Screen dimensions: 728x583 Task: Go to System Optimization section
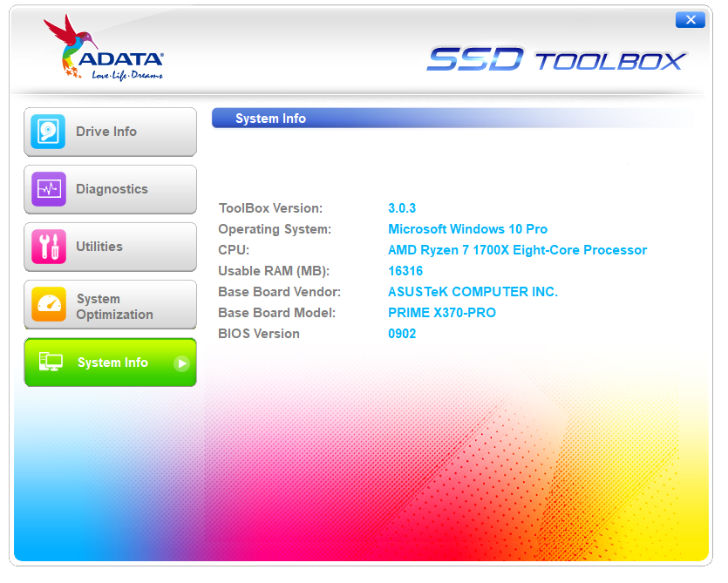pos(111,304)
